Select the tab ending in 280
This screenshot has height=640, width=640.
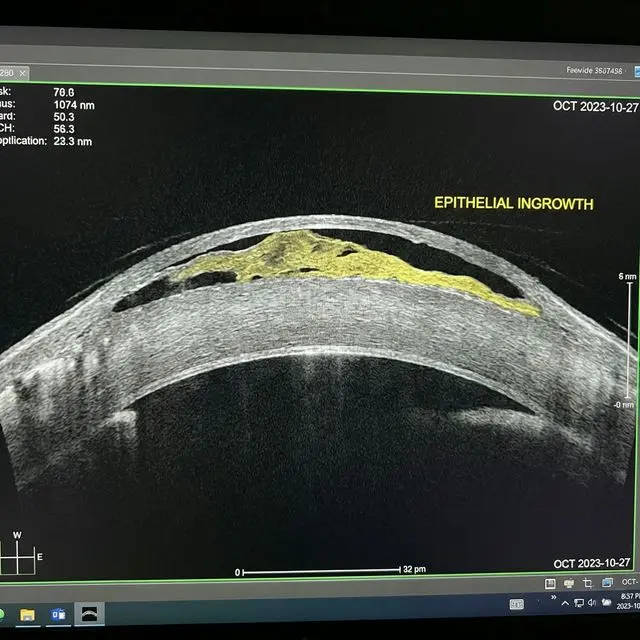[7, 73]
